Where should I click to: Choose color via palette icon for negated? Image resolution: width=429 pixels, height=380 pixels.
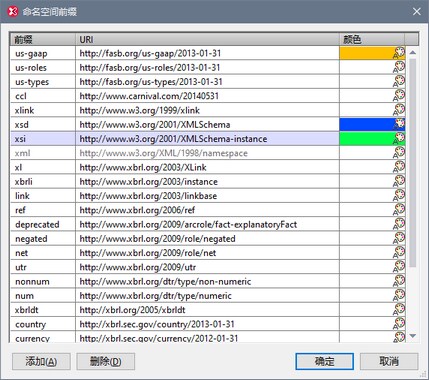coord(399,239)
